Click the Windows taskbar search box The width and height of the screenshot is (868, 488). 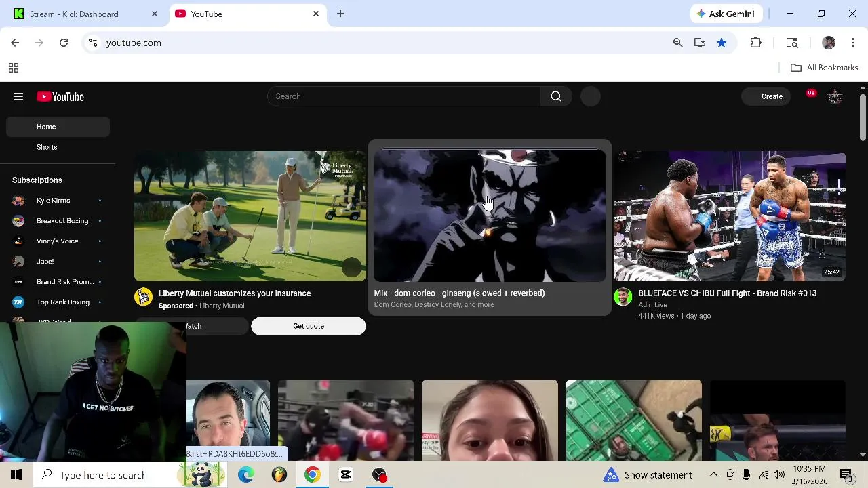130,475
